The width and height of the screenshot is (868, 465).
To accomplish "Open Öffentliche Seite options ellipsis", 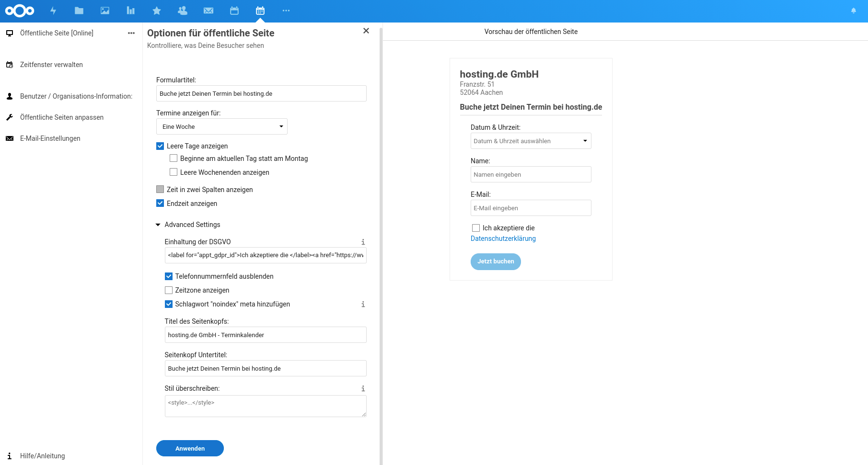I will (131, 33).
